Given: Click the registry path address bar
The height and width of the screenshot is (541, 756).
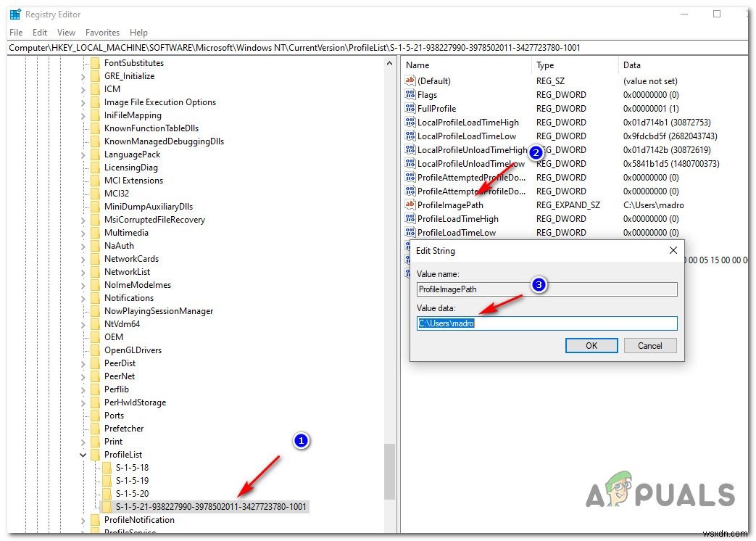Looking at the screenshot, I should pyautogui.click(x=378, y=48).
